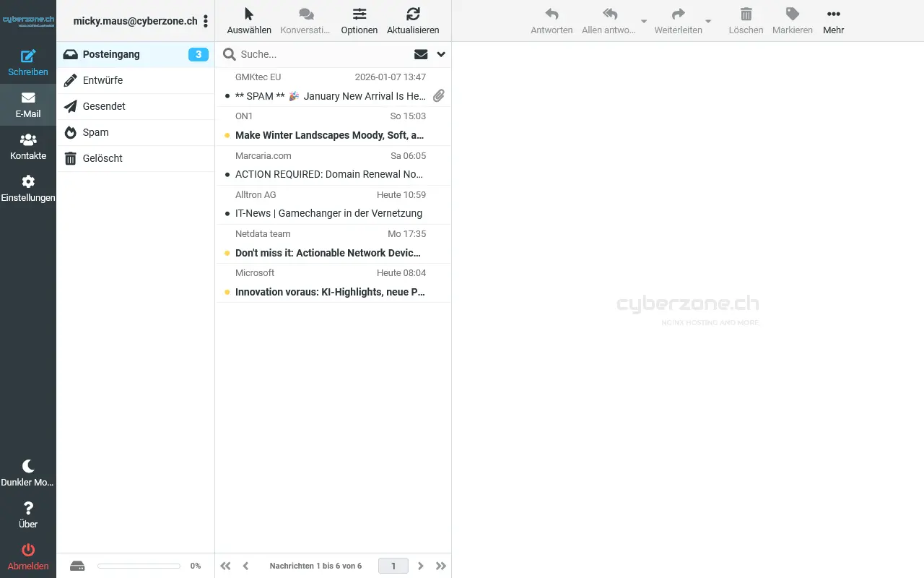Image resolution: width=924 pixels, height=578 pixels.
Task: Click the Auswählen cursor icon
Action: pyautogui.click(x=249, y=14)
